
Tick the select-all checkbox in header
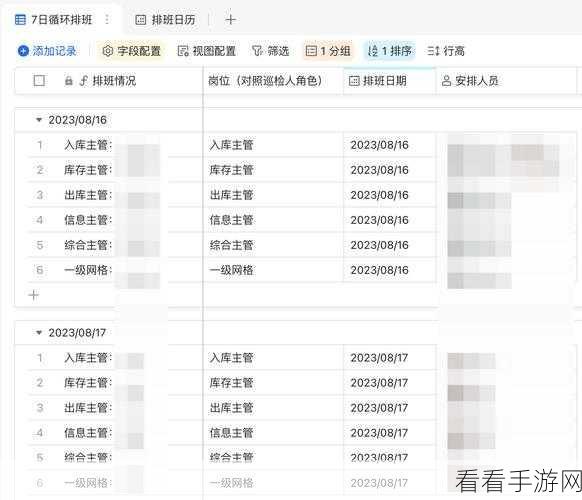39,81
